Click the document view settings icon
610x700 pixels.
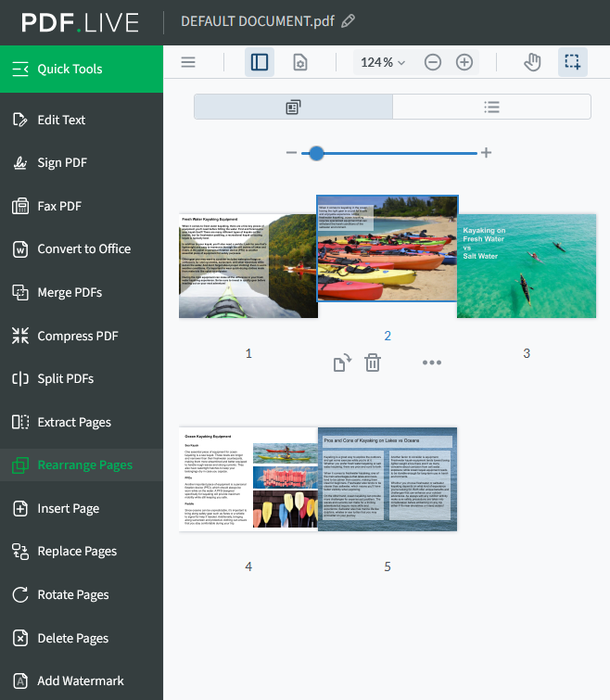tap(299, 62)
